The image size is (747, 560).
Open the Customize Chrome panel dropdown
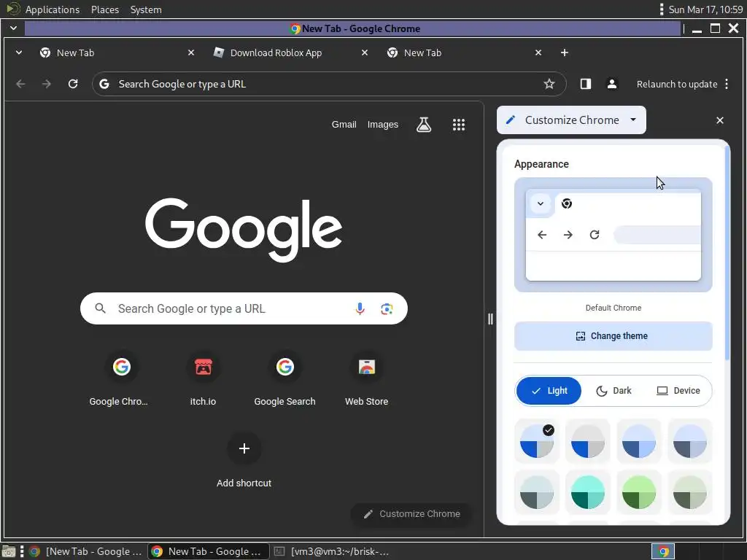coord(571,120)
